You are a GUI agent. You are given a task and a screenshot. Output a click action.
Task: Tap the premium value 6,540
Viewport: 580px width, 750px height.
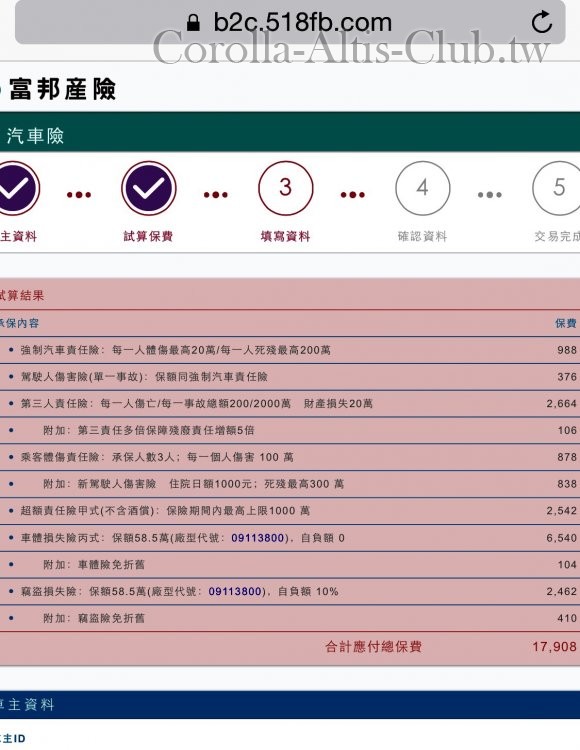point(562,538)
